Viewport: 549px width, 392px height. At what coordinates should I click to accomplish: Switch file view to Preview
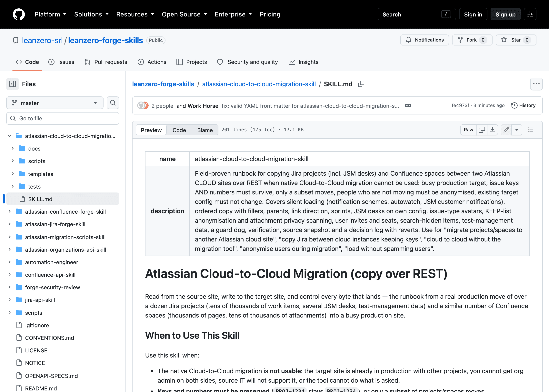click(x=151, y=130)
